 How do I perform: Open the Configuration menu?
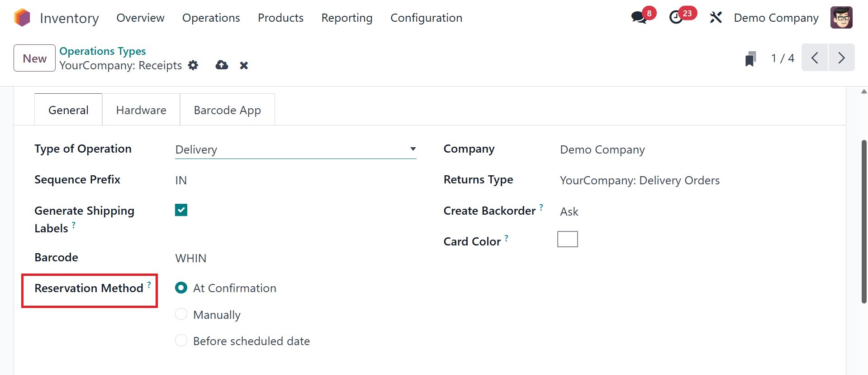pyautogui.click(x=426, y=18)
